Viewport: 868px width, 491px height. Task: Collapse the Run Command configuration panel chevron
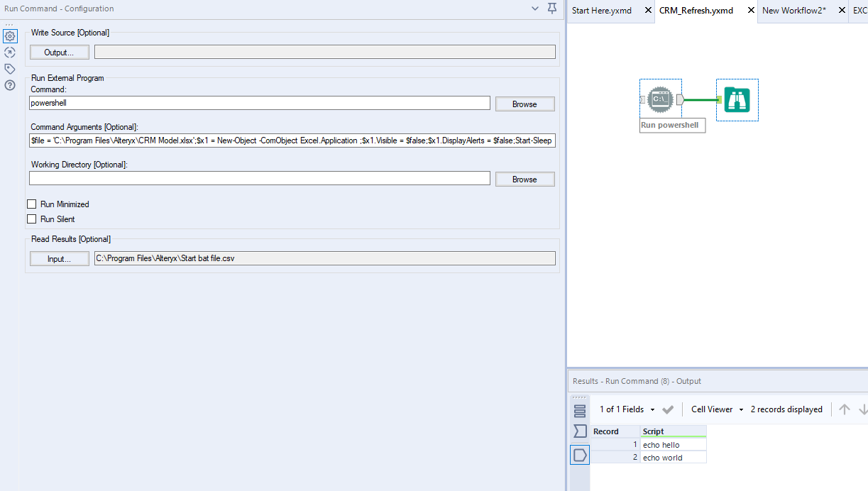536,9
